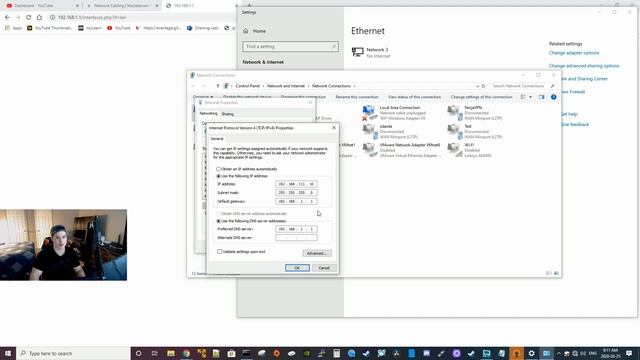
Task: Open Task View on taskbar
Action: click(154, 353)
